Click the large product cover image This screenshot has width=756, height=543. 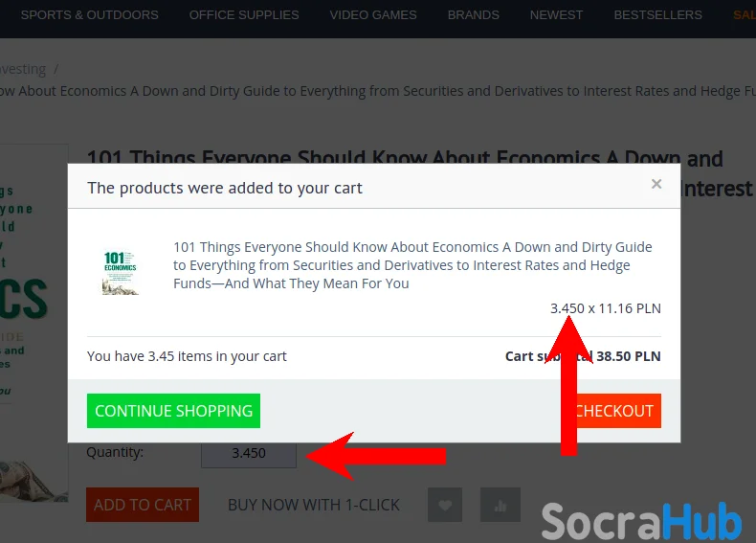click(x=33, y=323)
